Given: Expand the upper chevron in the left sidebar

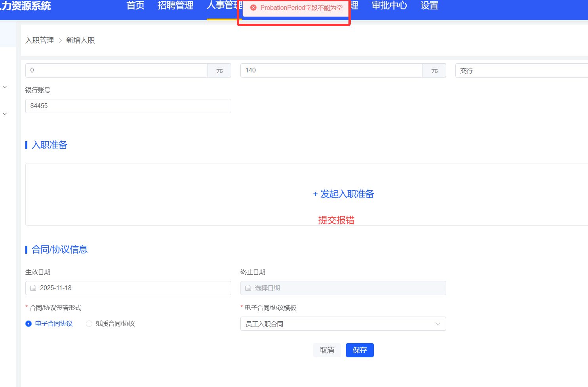Looking at the screenshot, I should (x=5, y=87).
